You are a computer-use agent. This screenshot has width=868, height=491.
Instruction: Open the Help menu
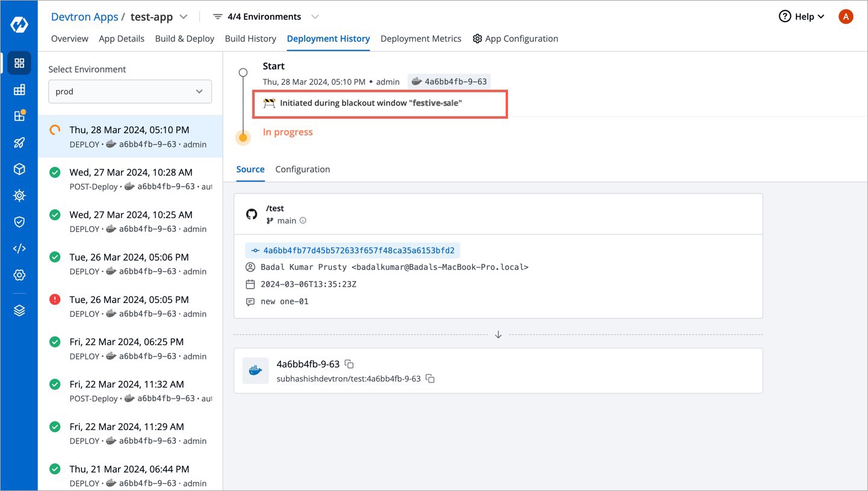801,16
